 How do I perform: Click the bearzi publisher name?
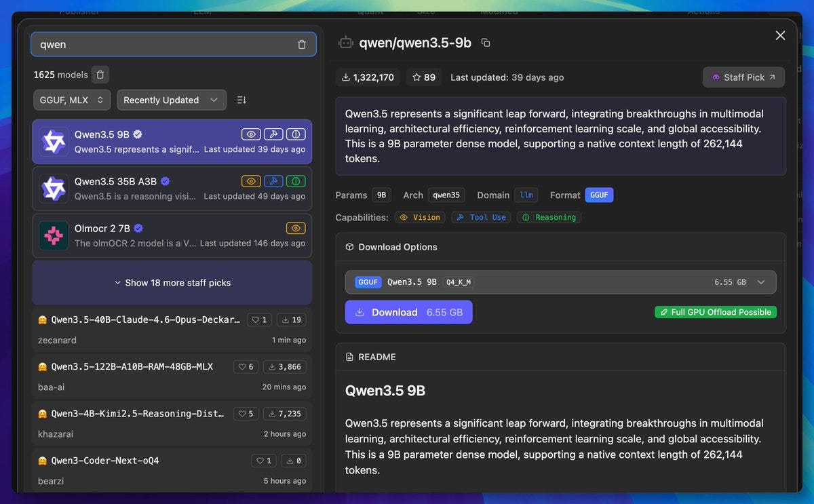click(51, 480)
